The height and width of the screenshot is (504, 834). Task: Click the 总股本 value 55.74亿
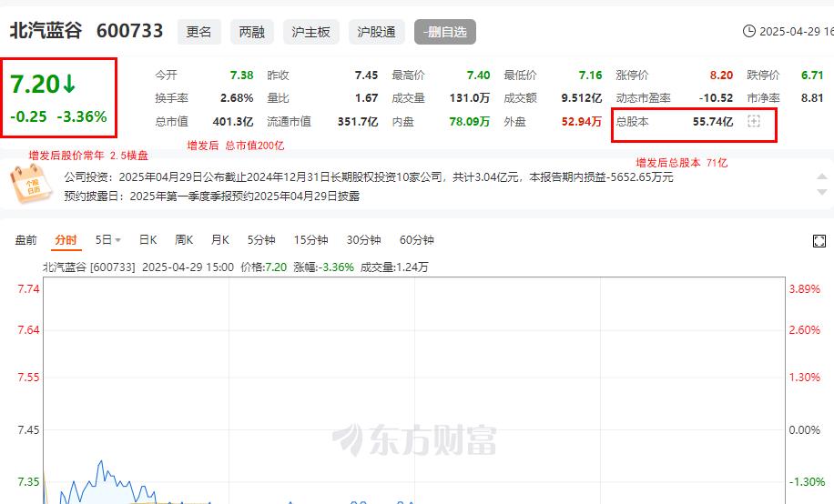point(713,122)
